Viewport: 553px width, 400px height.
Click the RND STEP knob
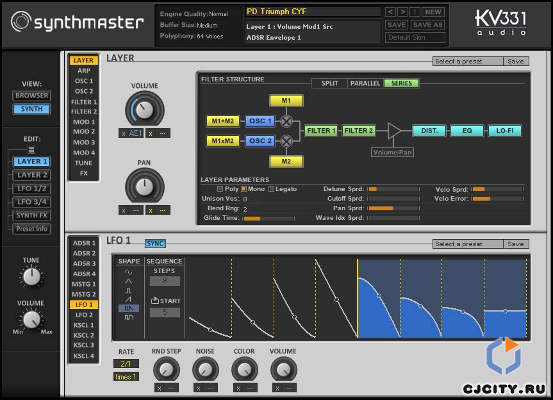pos(166,370)
